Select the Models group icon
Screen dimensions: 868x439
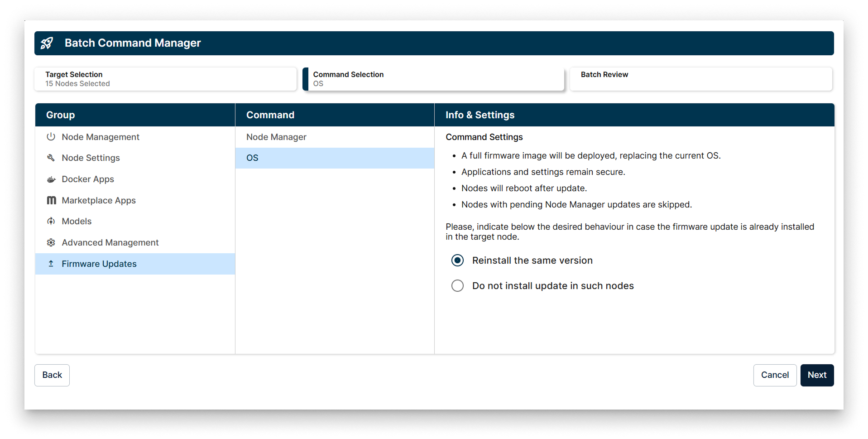click(x=51, y=221)
